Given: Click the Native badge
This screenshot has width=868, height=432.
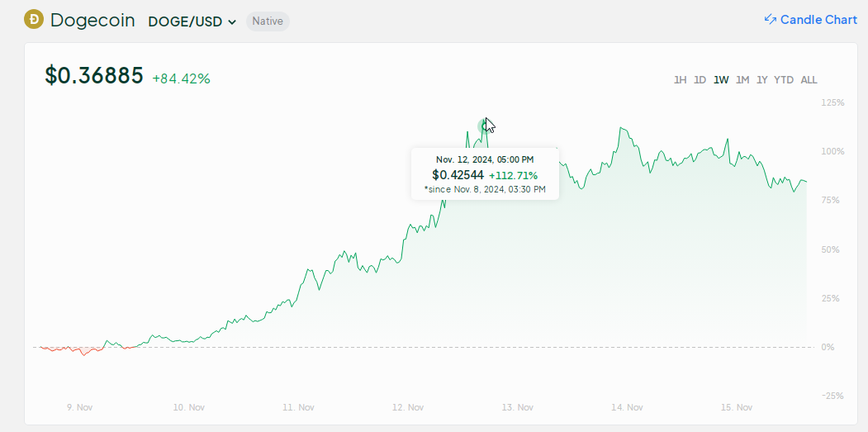Looking at the screenshot, I should click(x=268, y=21).
